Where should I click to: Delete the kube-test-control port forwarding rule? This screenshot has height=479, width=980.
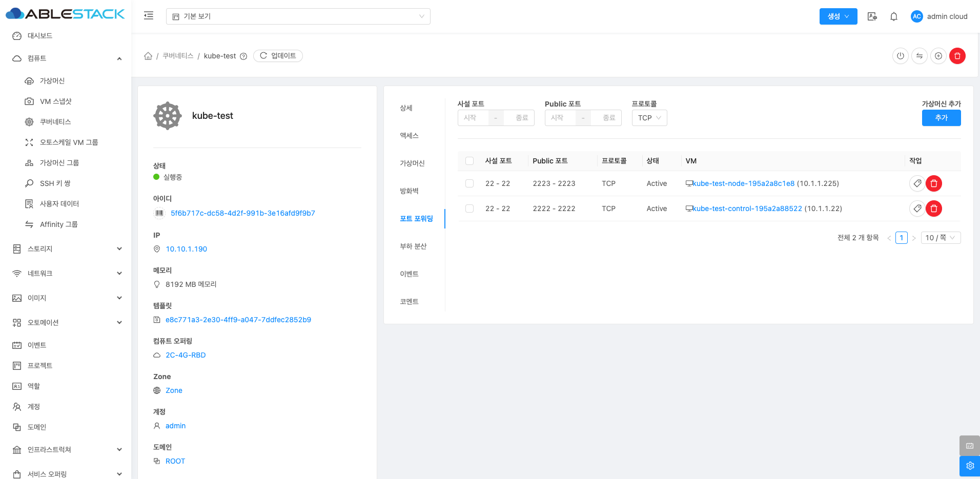click(933, 209)
